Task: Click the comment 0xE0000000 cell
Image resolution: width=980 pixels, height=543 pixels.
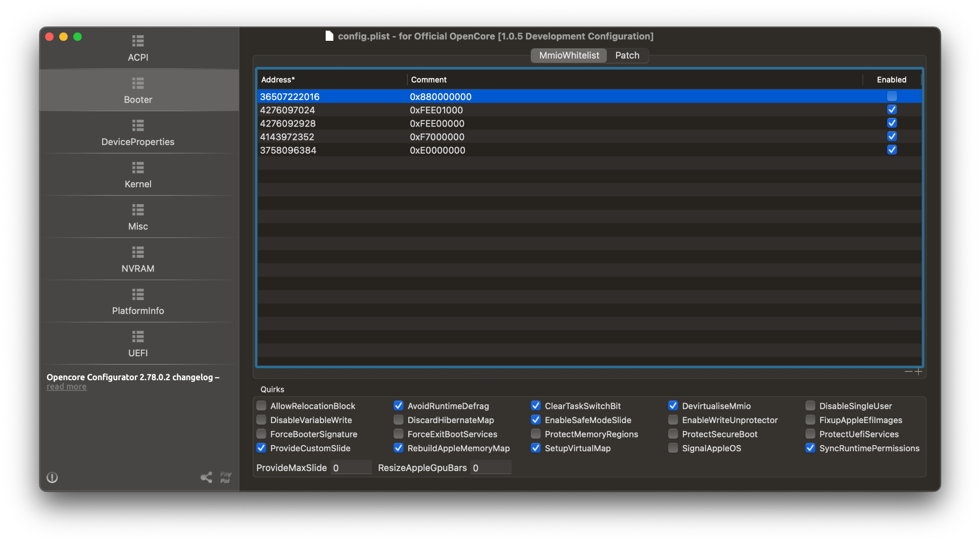Action: [x=437, y=150]
